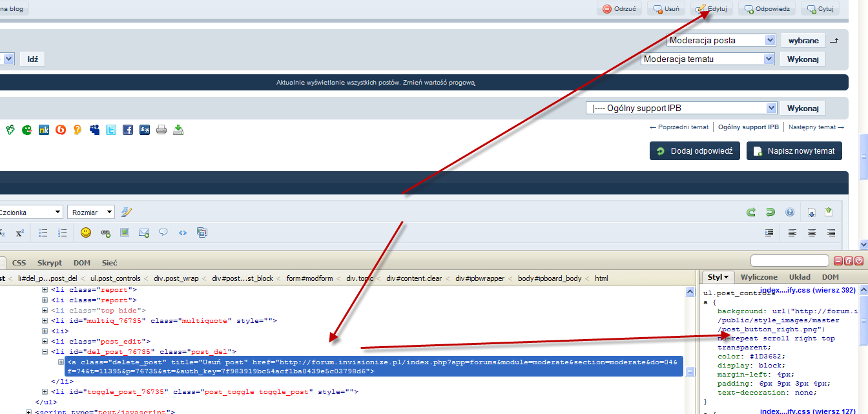Open the Moderacja posta dropdown
This screenshot has width=868, height=414.
(721, 40)
